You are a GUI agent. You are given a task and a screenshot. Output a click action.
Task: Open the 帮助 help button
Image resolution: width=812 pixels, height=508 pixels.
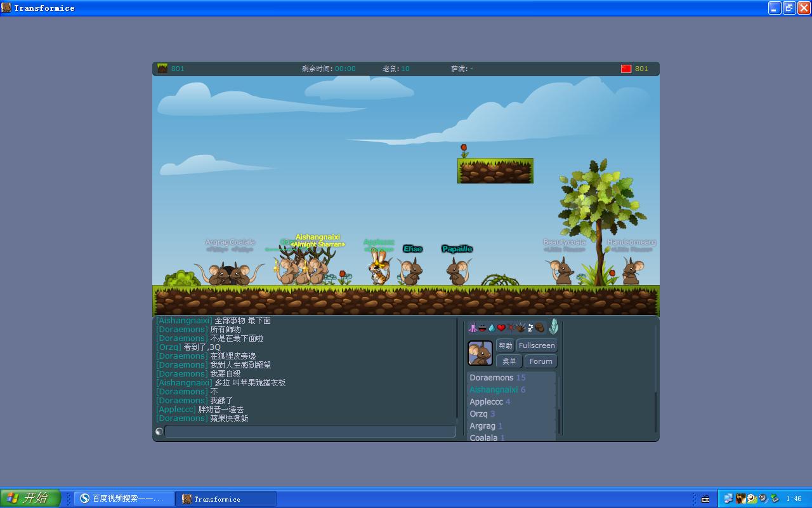click(x=506, y=345)
